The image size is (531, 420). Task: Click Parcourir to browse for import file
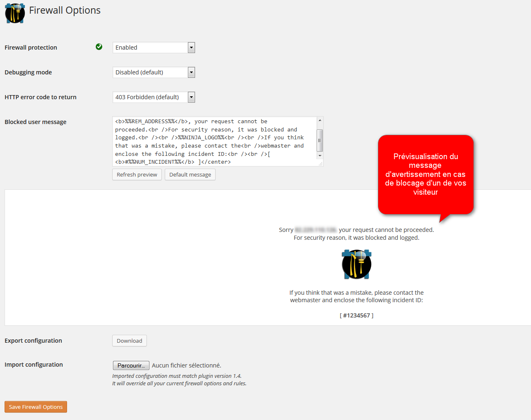[x=131, y=365]
